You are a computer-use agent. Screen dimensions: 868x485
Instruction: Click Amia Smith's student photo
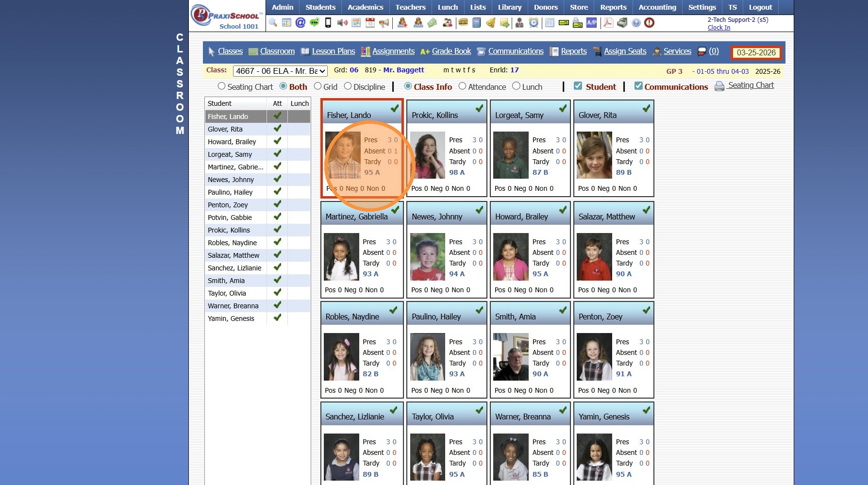point(511,357)
